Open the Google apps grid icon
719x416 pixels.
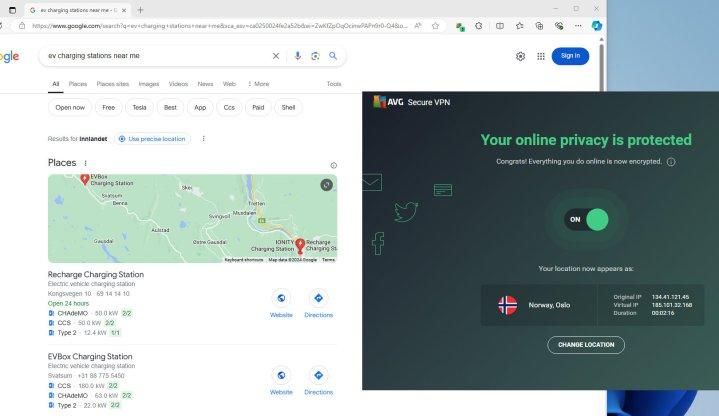click(x=541, y=56)
